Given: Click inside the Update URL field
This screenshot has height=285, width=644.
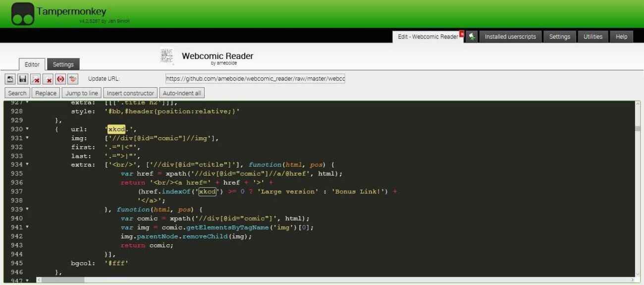Looking at the screenshot, I should (255, 79).
